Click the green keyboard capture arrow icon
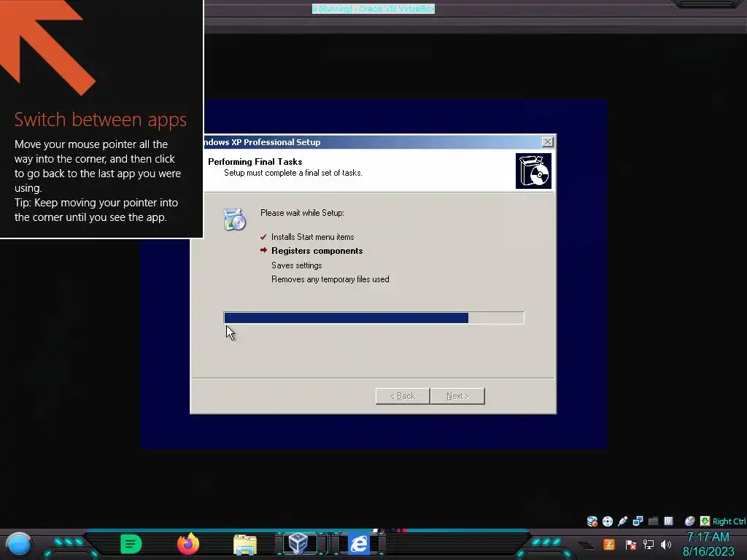 point(705,521)
